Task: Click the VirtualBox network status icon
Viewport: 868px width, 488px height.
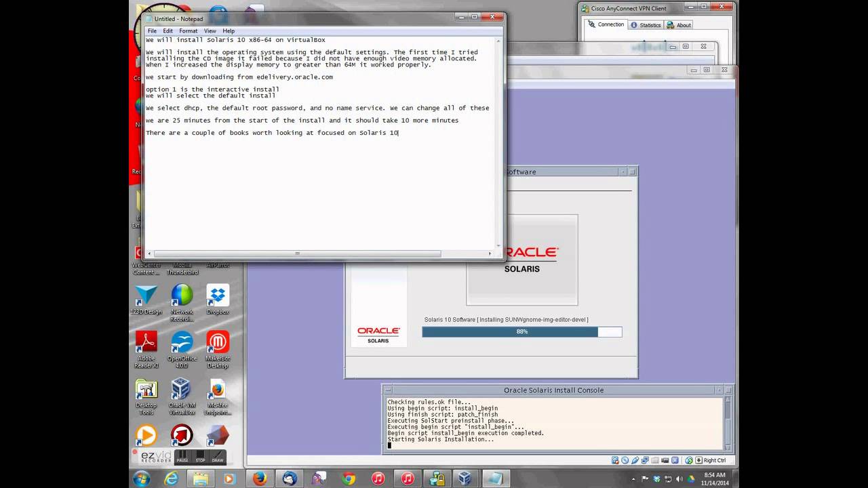Action: 645,460
